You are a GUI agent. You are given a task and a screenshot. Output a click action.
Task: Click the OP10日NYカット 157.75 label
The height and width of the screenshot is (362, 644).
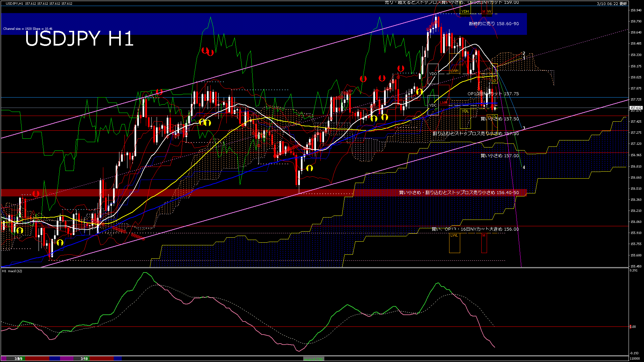(x=493, y=94)
